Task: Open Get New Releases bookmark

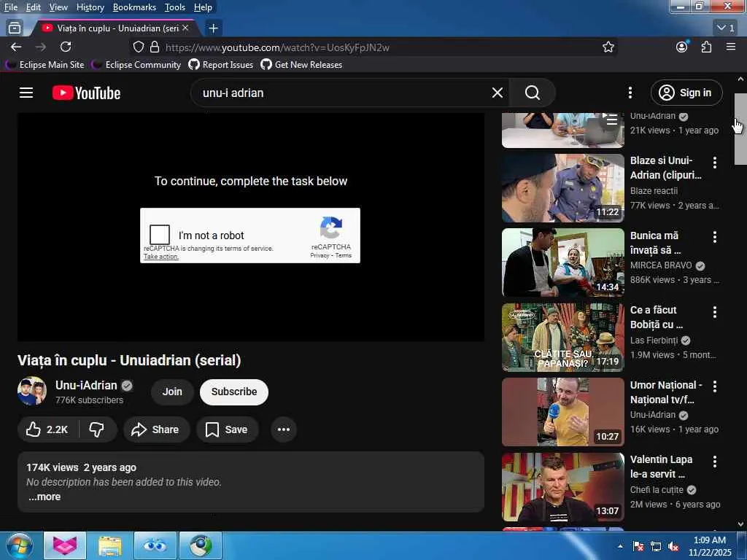Action: pyautogui.click(x=301, y=65)
